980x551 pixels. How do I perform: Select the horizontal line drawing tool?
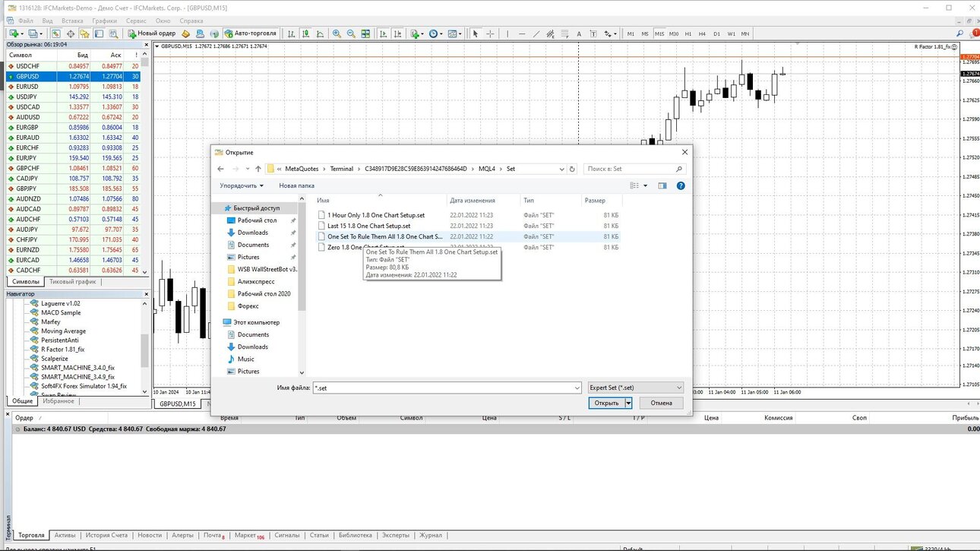(x=522, y=33)
